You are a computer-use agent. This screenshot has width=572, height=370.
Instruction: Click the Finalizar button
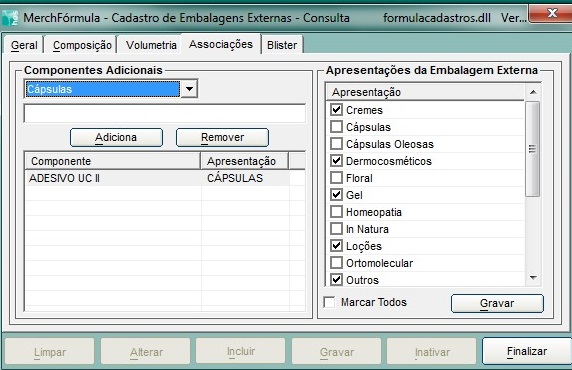coord(527,351)
